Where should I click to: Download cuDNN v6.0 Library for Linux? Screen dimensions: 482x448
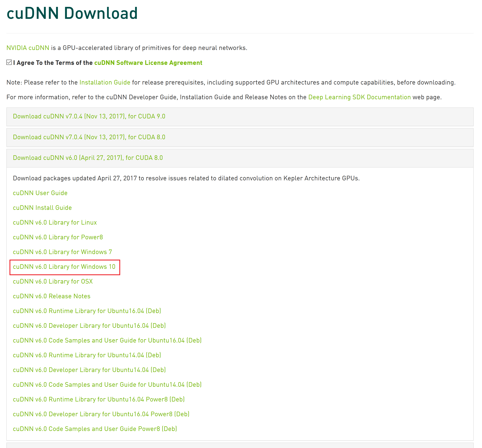(55, 222)
